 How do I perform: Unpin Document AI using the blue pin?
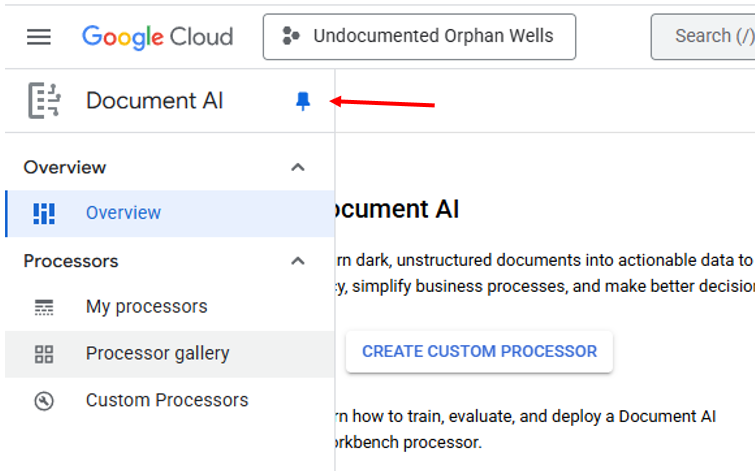coord(303,101)
